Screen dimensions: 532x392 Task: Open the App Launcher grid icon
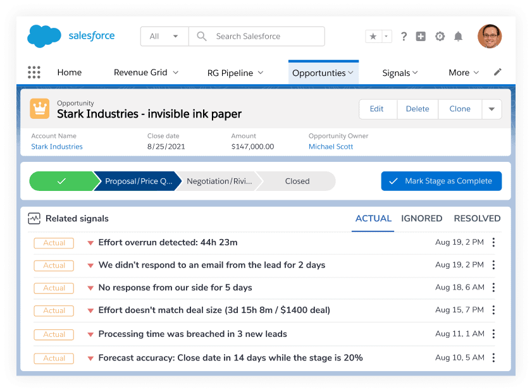coord(34,72)
